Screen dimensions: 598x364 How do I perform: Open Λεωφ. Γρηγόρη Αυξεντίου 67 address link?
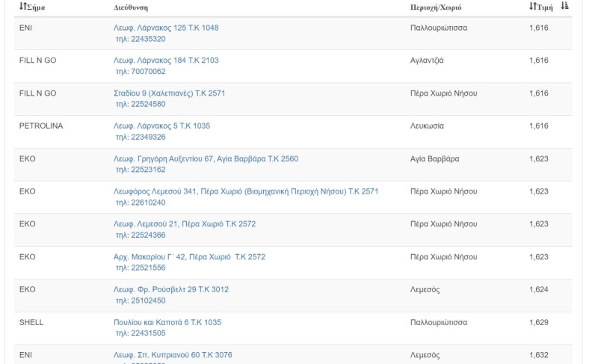(x=206, y=158)
